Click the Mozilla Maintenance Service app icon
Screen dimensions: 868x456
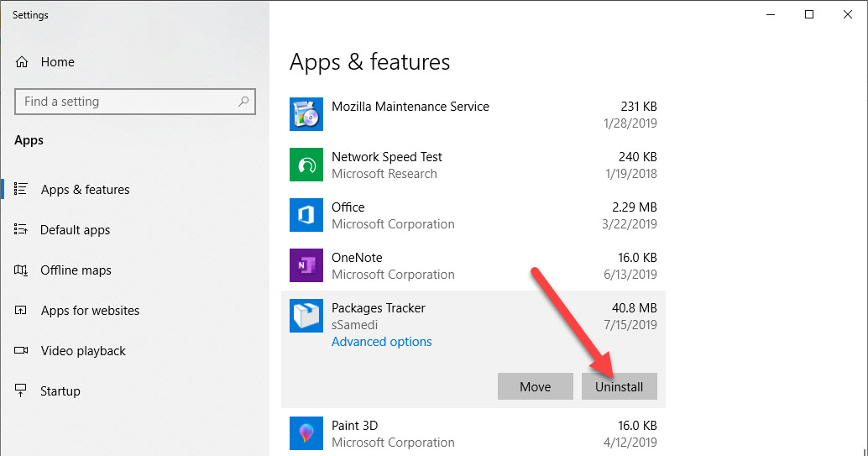point(306,114)
